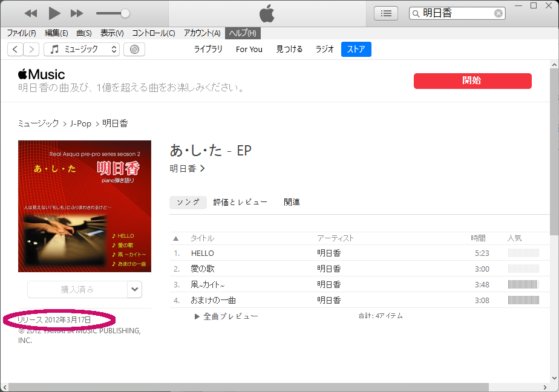Click the vertical scrollbar down arrow
559x392 pixels.
pyautogui.click(x=554, y=378)
